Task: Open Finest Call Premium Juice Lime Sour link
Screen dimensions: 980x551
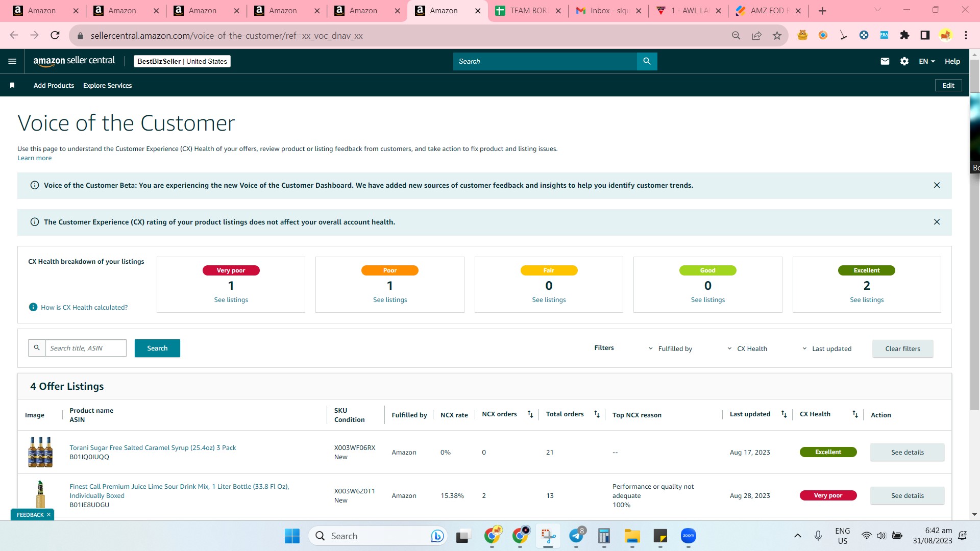Action: coord(179,491)
